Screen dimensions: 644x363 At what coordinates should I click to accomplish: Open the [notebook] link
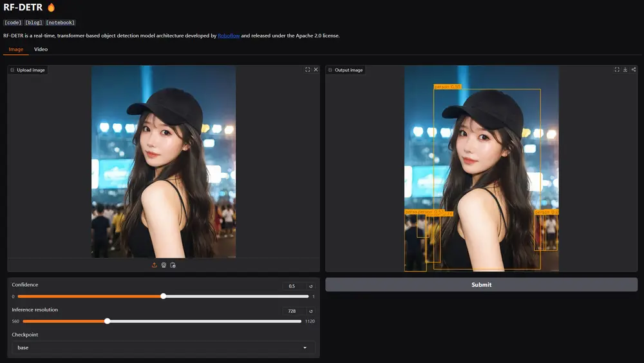(x=61, y=23)
